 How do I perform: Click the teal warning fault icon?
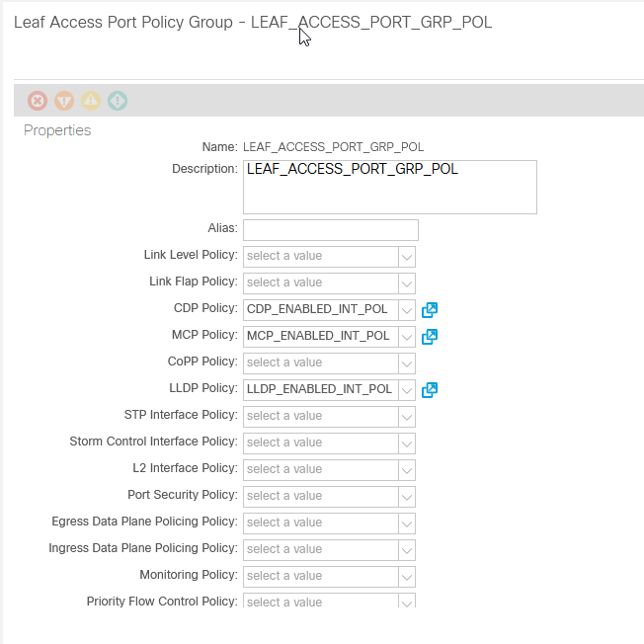click(118, 101)
